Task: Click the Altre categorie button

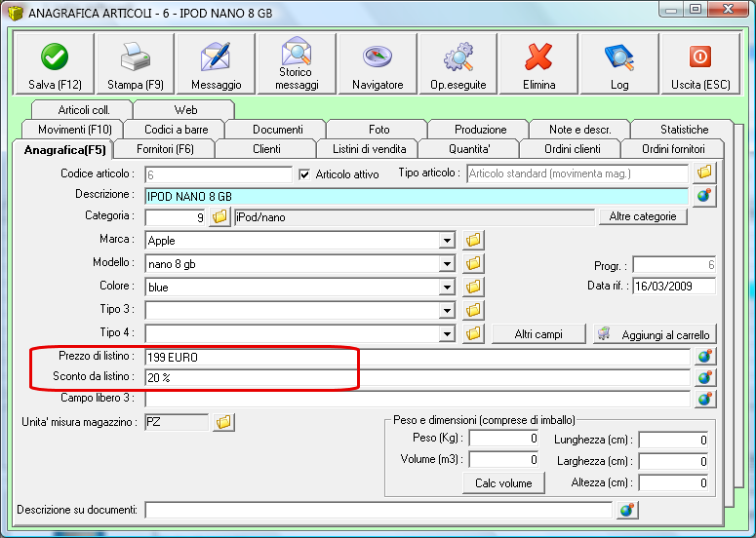Action: coord(643,216)
